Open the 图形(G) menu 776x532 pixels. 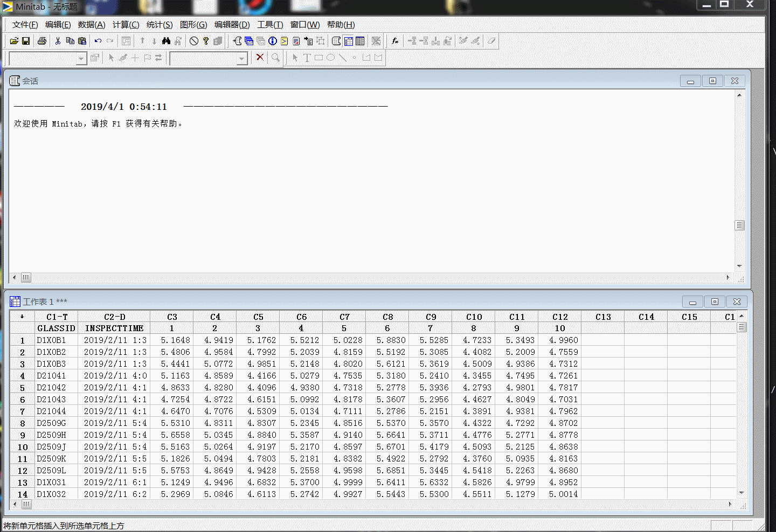[193, 24]
